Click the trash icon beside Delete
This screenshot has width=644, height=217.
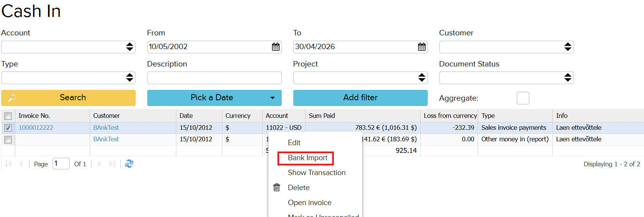click(276, 187)
